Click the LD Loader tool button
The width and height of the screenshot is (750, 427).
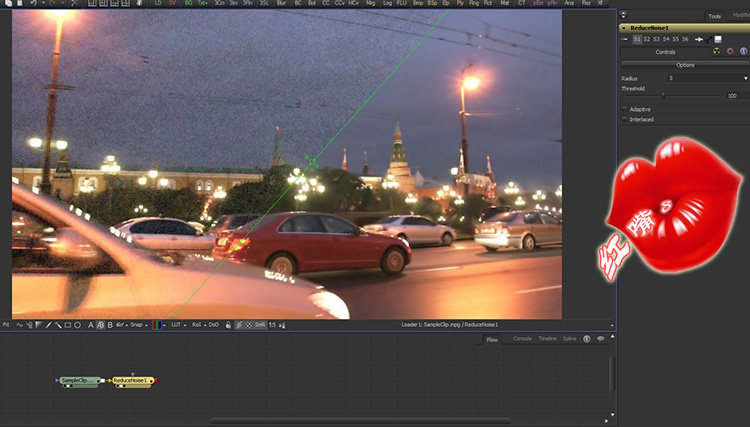click(158, 3)
